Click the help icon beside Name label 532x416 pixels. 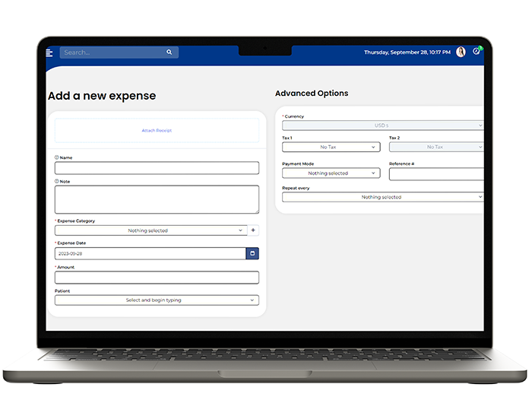[57, 157]
